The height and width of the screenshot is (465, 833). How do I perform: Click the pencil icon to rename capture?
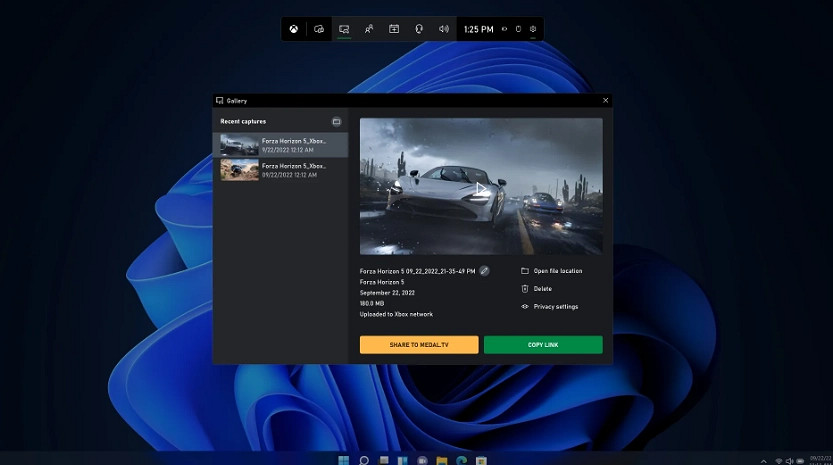[484, 270]
